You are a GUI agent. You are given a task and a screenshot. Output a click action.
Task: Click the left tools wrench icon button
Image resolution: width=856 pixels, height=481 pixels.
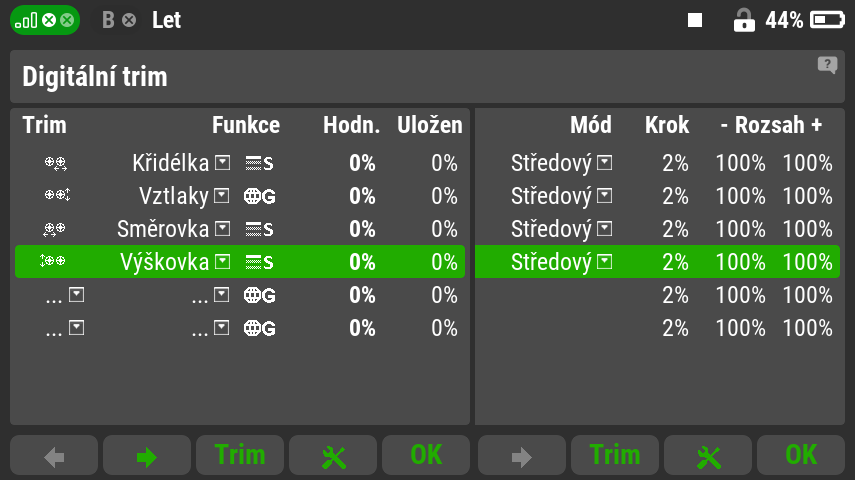pyautogui.click(x=333, y=455)
